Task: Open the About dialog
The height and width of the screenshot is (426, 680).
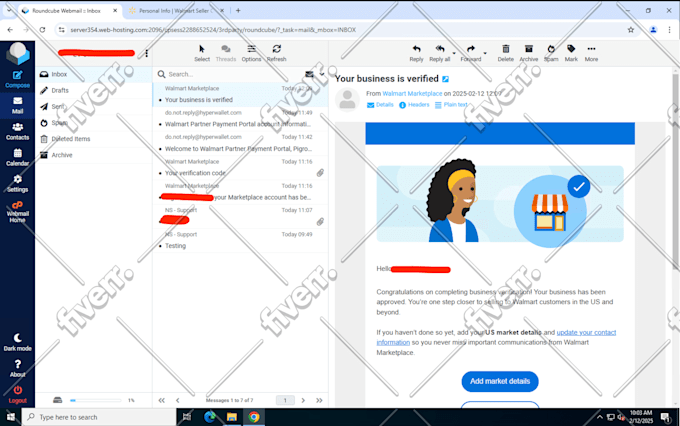Action: [x=17, y=369]
